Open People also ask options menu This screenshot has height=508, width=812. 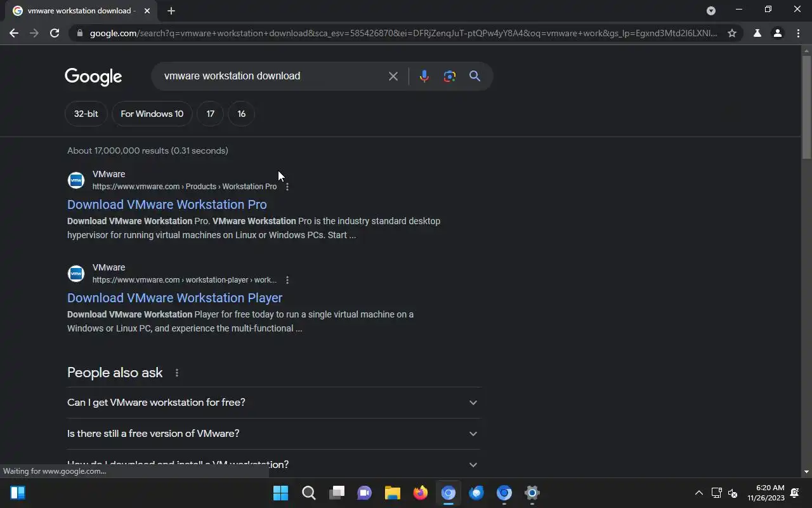177,373
